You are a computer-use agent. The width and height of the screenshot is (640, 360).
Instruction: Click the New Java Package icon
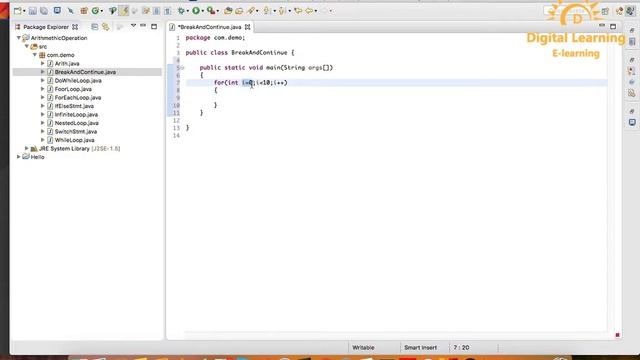(84, 11)
